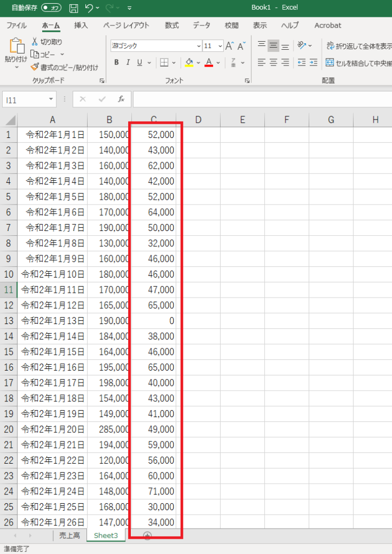
Task: Click the Paste (貼り付け) button
Action: 16,51
